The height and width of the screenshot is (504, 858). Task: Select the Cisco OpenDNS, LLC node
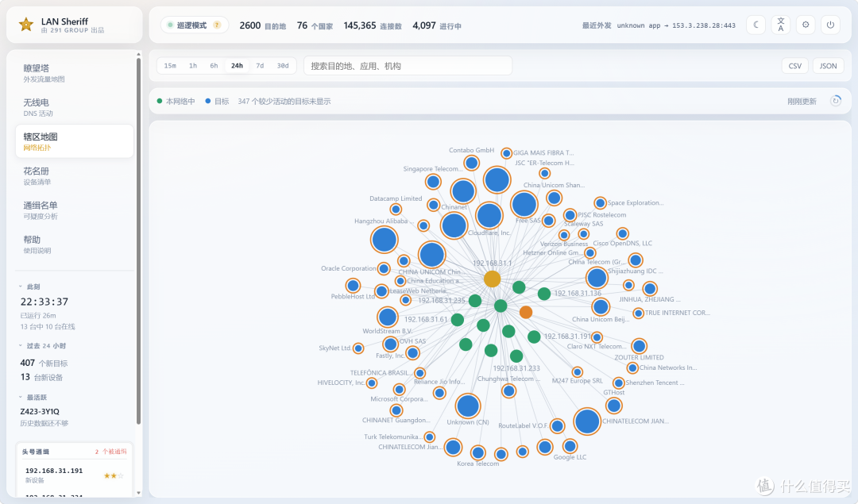pos(622,234)
